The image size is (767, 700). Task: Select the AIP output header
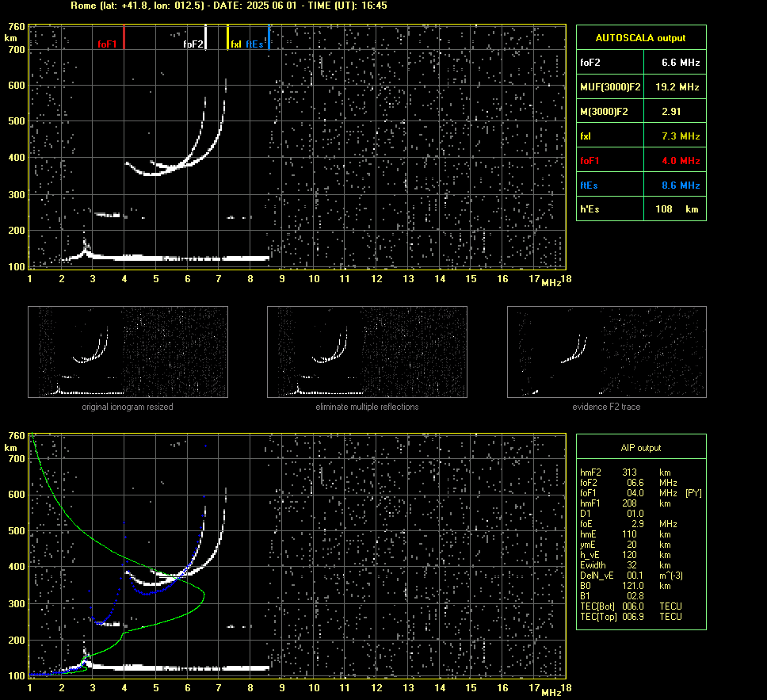pyautogui.click(x=640, y=448)
